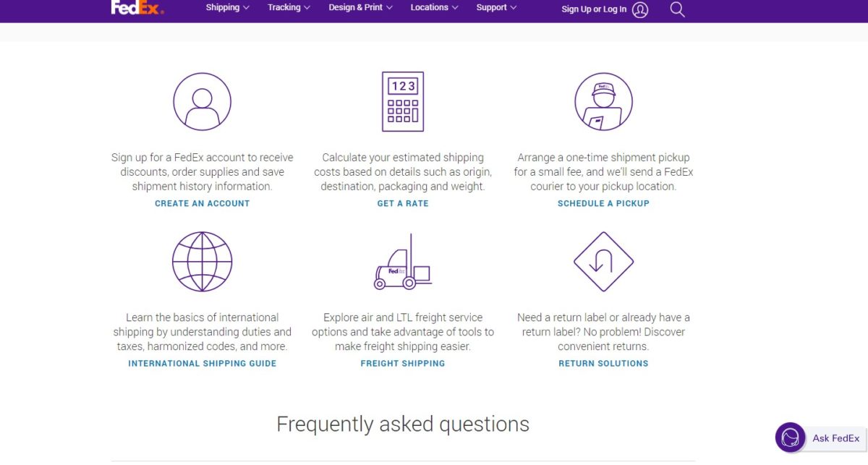Expand the Shipping dropdown menu
The width and height of the screenshot is (868, 465).
coord(227,8)
